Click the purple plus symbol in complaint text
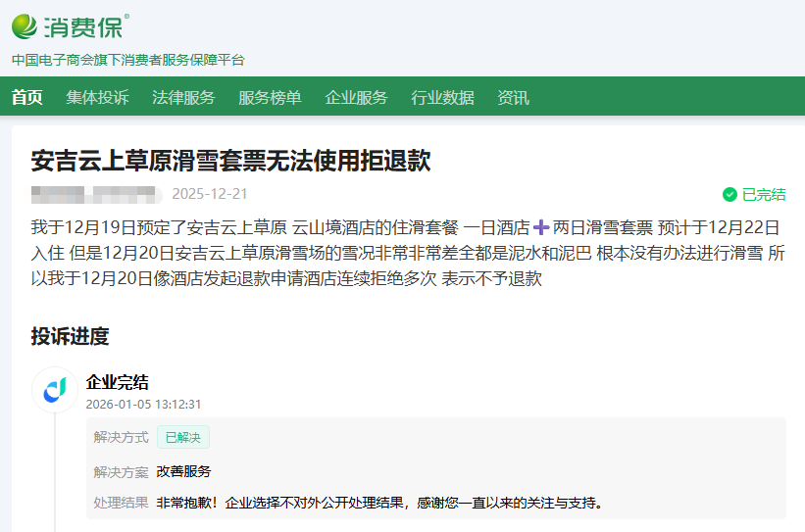805x532 pixels. pyautogui.click(x=539, y=227)
